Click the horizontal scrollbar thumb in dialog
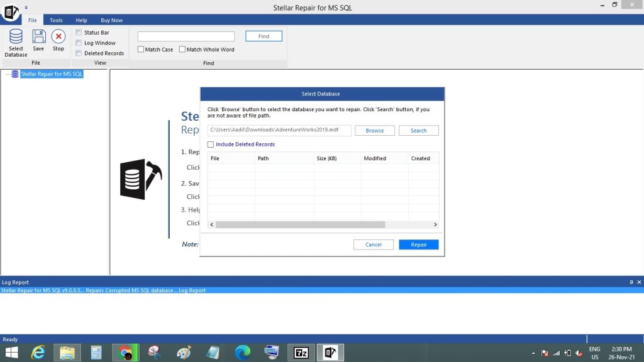 pyautogui.click(x=301, y=224)
